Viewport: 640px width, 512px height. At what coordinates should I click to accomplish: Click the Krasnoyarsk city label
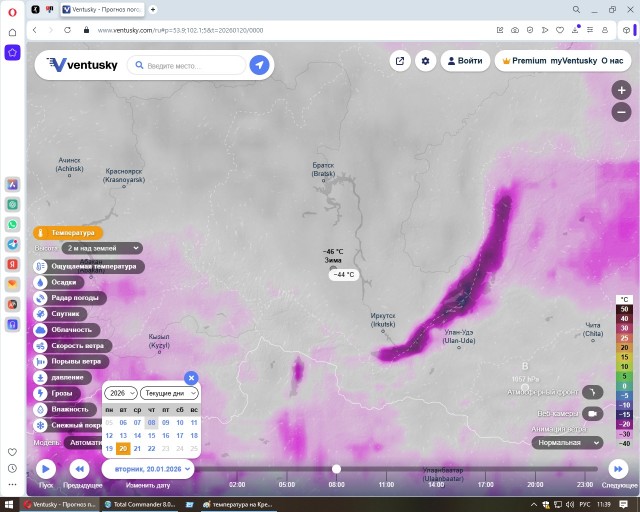click(x=124, y=176)
